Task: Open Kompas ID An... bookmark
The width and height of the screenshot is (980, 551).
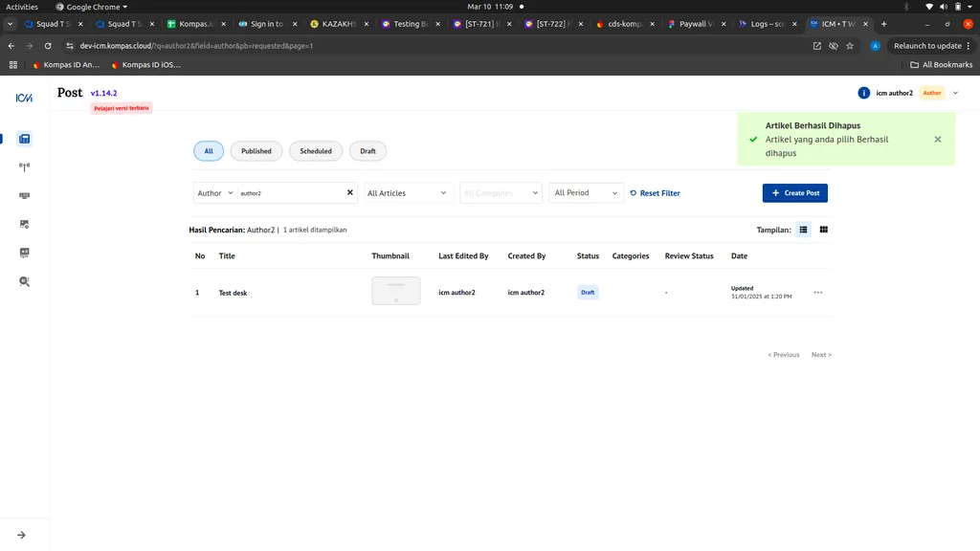Action: [66, 64]
